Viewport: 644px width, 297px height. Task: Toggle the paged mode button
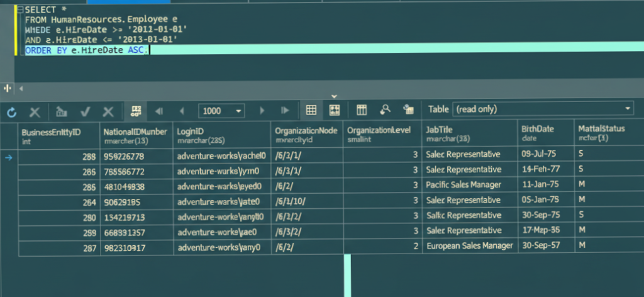pyautogui.click(x=135, y=111)
